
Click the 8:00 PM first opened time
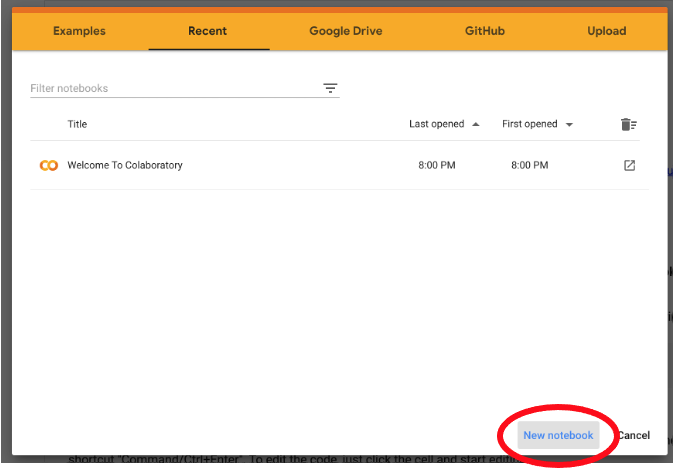pos(530,165)
